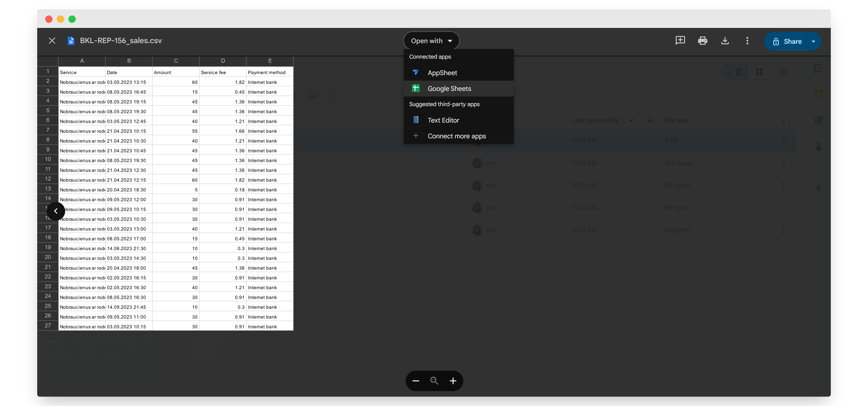Get add-ons via the side panel plus icon
The height and width of the screenshot is (406, 868).
pos(818,188)
